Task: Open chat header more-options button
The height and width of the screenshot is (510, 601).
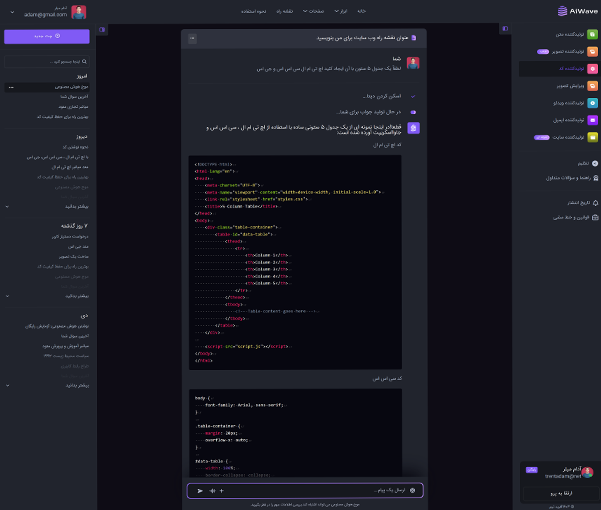Action: point(192,38)
